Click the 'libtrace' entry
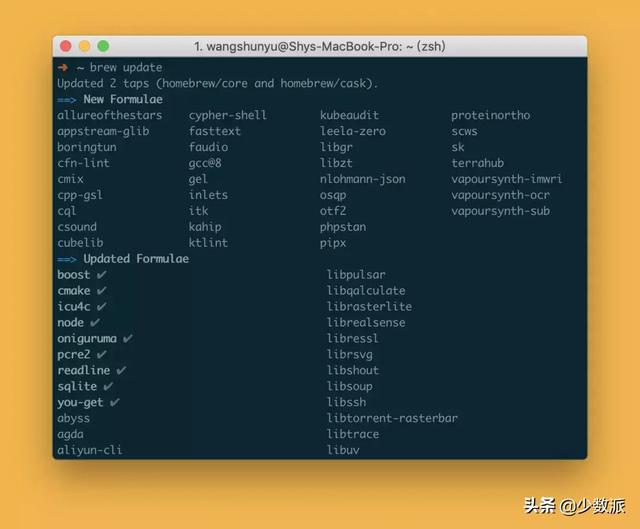This screenshot has height=529, width=640. (353, 434)
